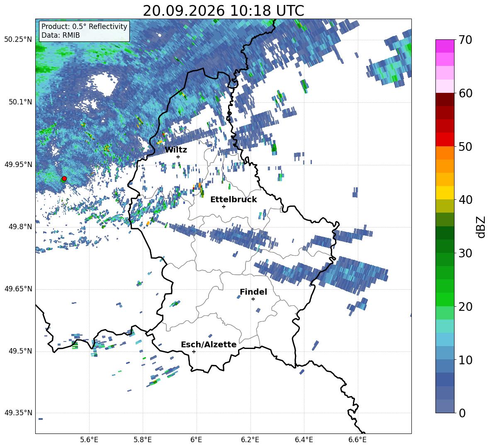The image size is (491, 448).
Task: Pick the yellow 40 dBZ colorbar band
Action: pyautogui.click(x=445, y=193)
